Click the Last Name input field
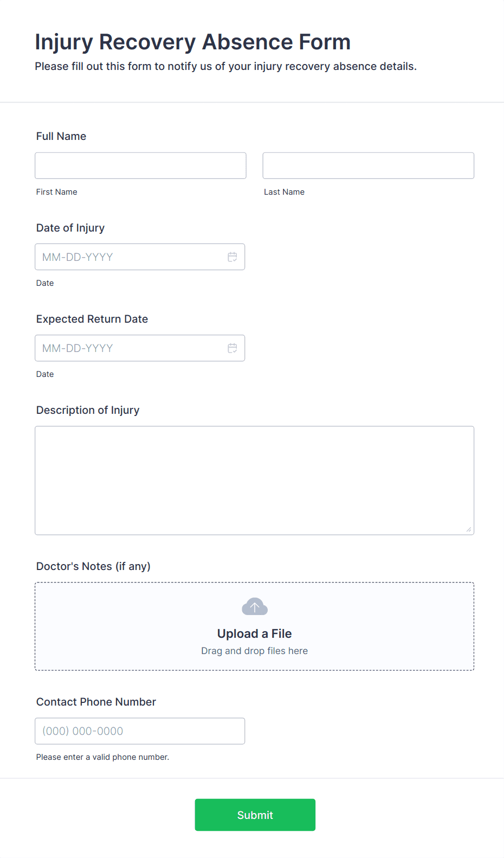 (368, 165)
